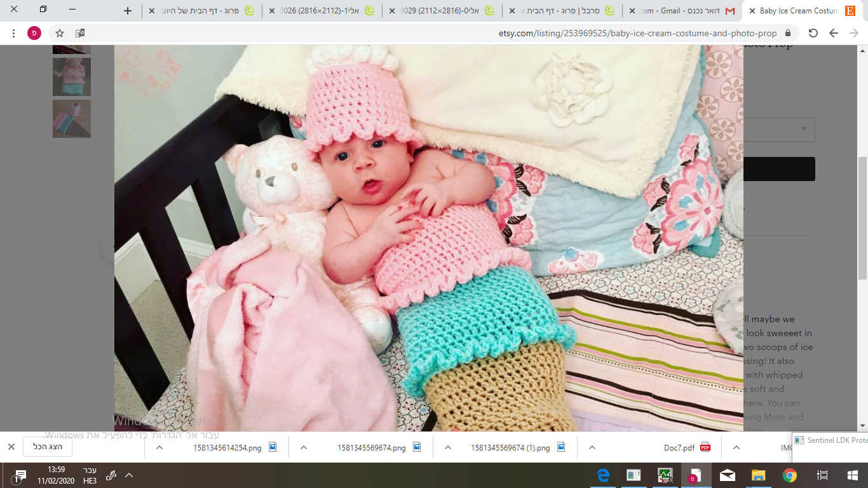Open Google Chrome from the taskbar
Image resolution: width=868 pixels, height=488 pixels.
(x=790, y=475)
